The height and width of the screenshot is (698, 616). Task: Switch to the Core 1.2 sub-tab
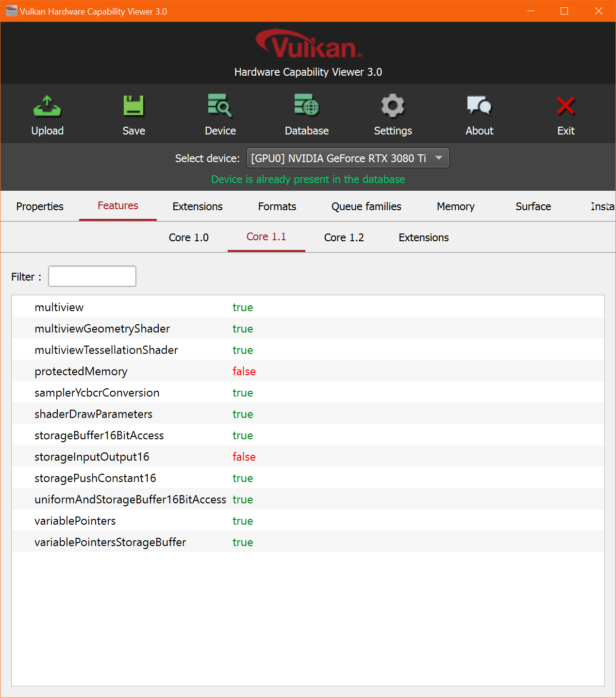(344, 237)
